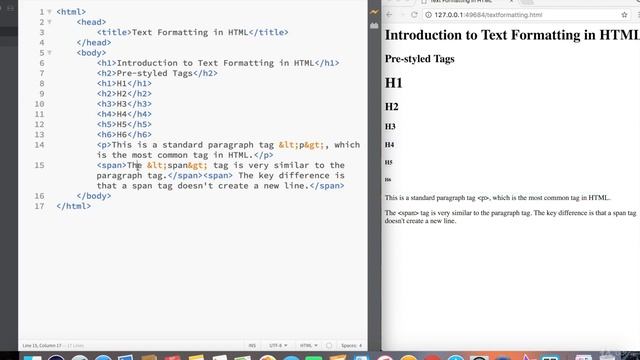Click line number 15 in the gutter

pyautogui.click(x=40, y=165)
